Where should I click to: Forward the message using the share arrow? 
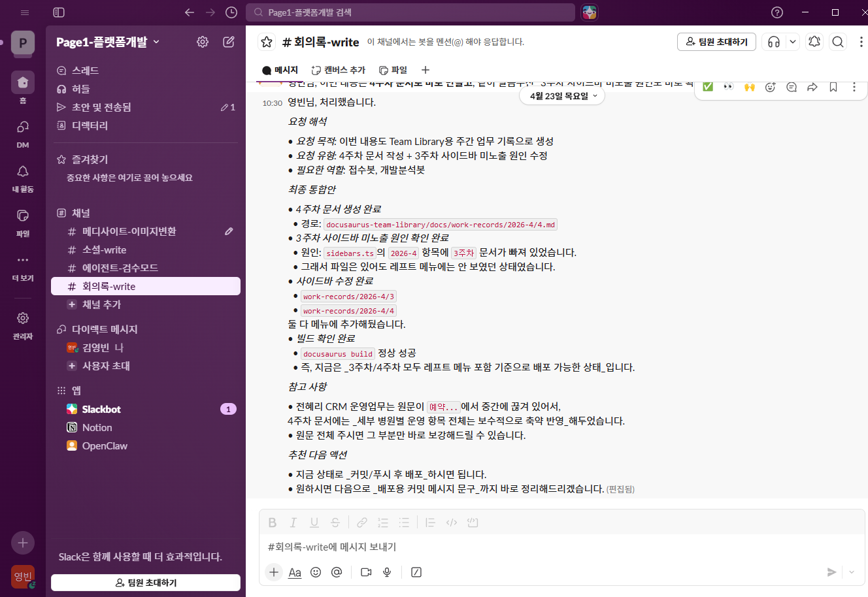(812, 86)
